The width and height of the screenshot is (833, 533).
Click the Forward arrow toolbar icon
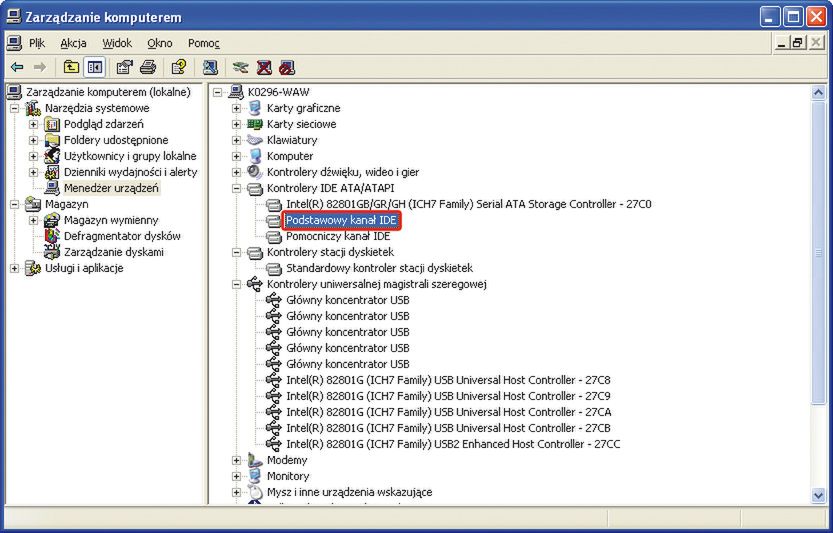click(x=40, y=67)
